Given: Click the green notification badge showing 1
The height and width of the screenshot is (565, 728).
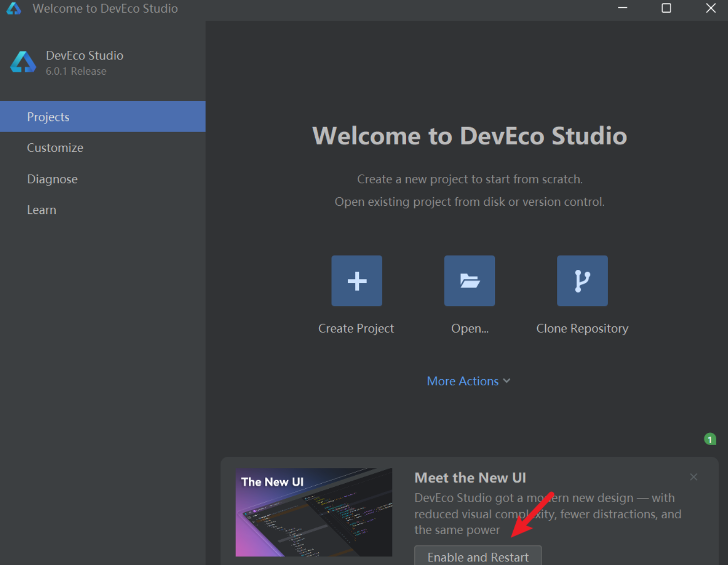Looking at the screenshot, I should (710, 439).
